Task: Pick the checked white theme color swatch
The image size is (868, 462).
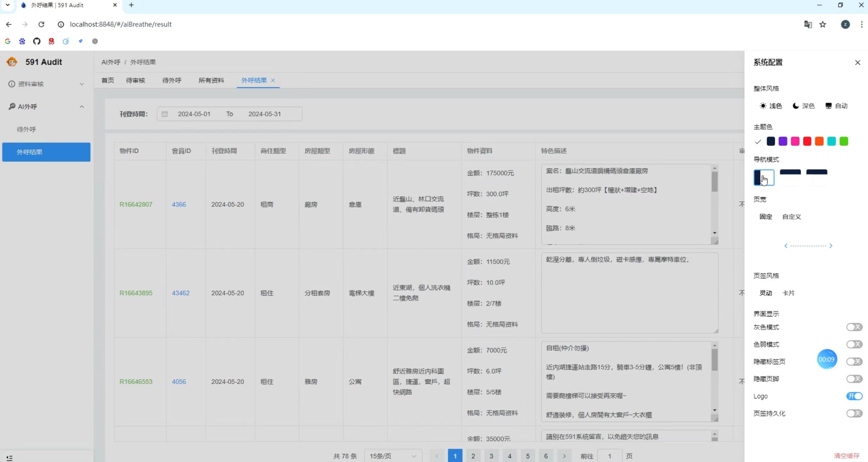Action: pos(758,141)
